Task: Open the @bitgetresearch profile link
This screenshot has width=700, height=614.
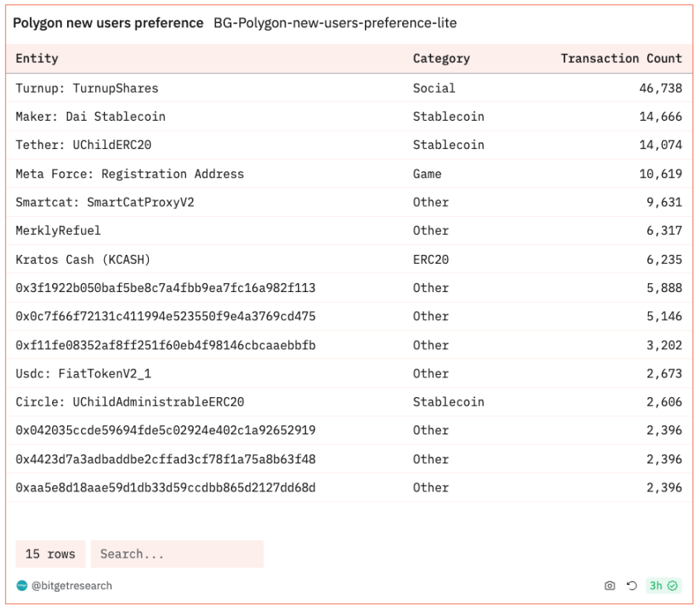Action: pos(71,586)
